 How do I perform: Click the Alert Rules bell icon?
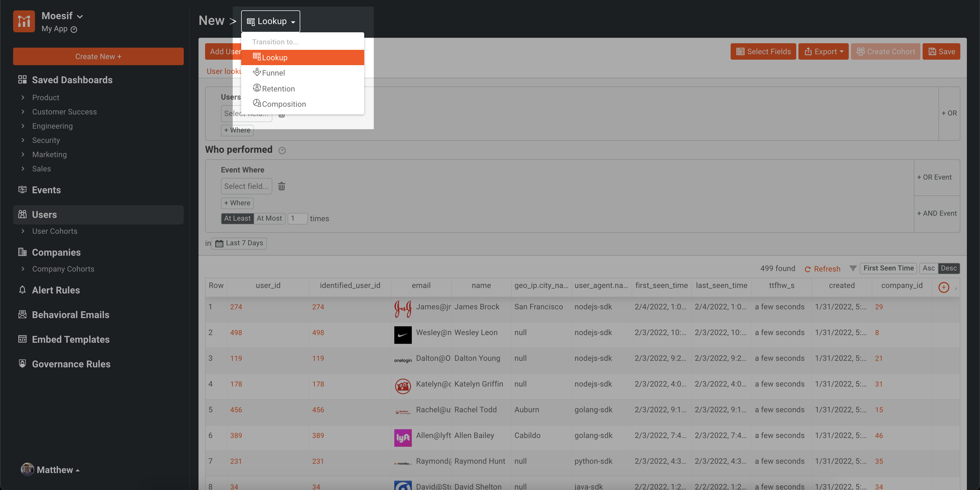tap(22, 290)
